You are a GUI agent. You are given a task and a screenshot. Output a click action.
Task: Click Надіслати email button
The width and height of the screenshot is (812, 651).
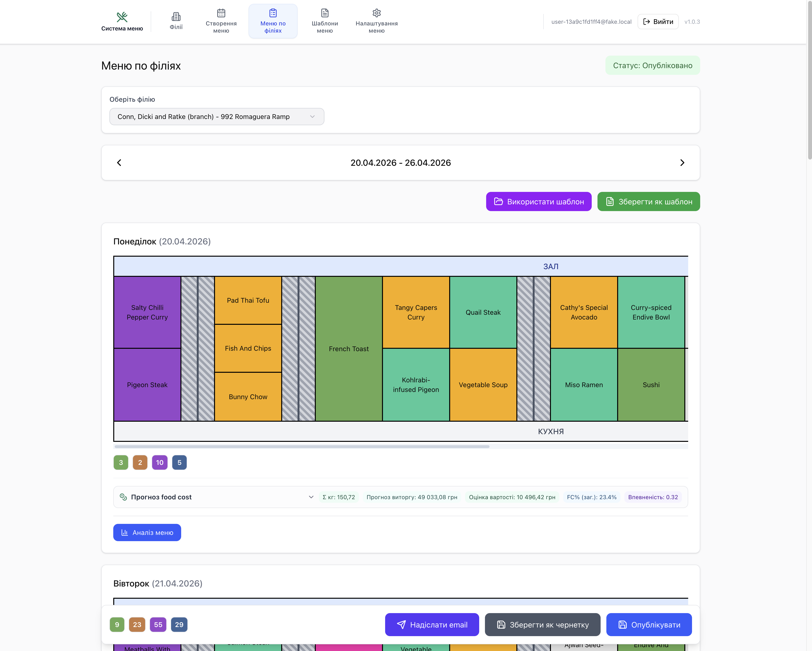432,625
